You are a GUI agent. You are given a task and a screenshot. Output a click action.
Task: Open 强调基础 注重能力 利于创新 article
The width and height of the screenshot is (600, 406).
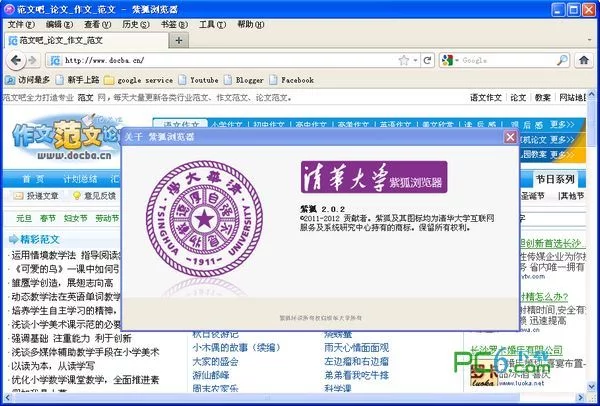pyautogui.click(x=72, y=338)
